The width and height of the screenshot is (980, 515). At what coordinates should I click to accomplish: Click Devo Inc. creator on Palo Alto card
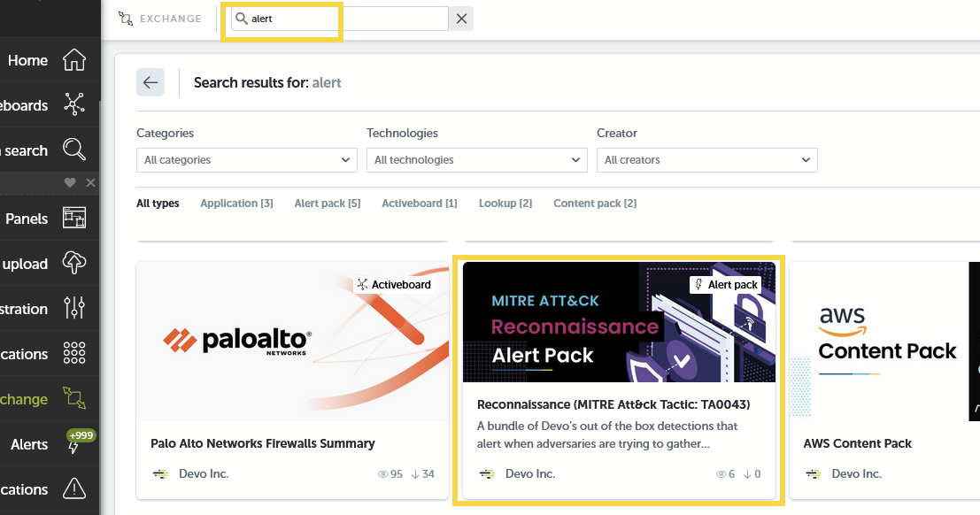pyautogui.click(x=204, y=473)
